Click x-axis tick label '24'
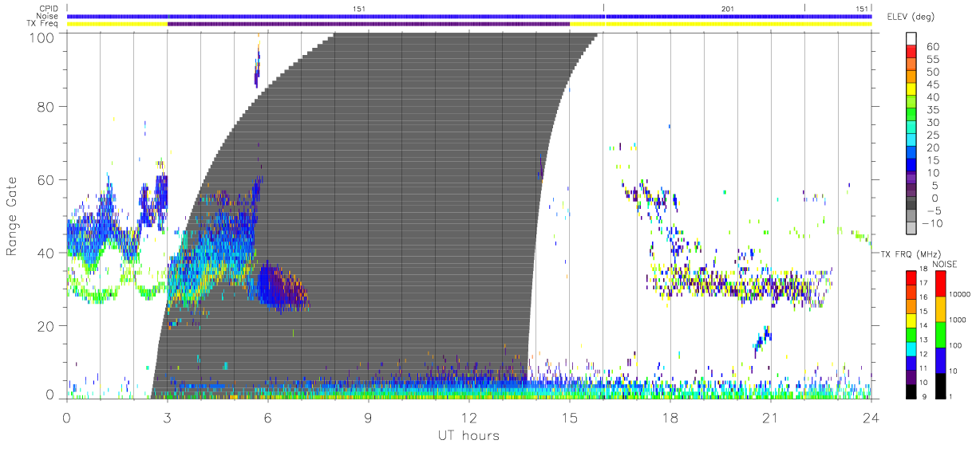 click(x=871, y=417)
